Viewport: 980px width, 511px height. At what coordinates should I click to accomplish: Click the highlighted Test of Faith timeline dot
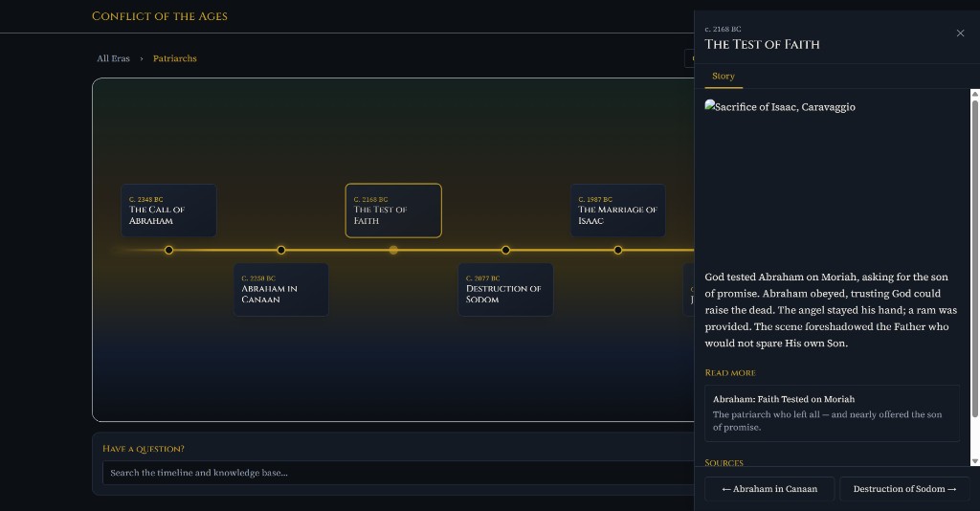pos(393,250)
